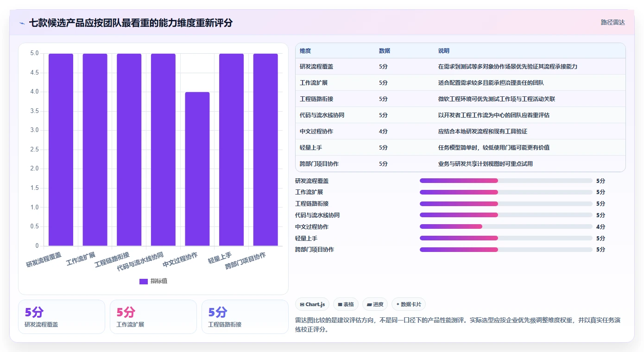Open the 工程链路衔接 5分 data card
Screen dimensions: 644x352
point(245,317)
